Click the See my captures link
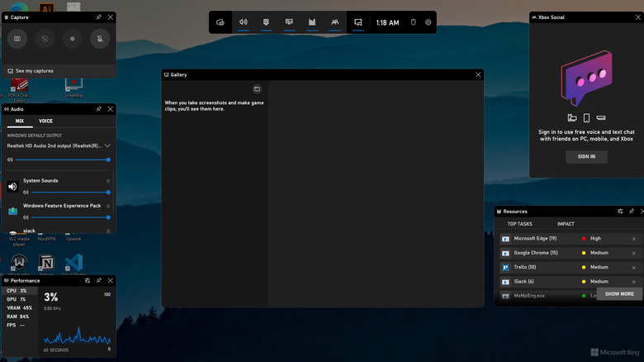644x362 pixels. click(34, 71)
